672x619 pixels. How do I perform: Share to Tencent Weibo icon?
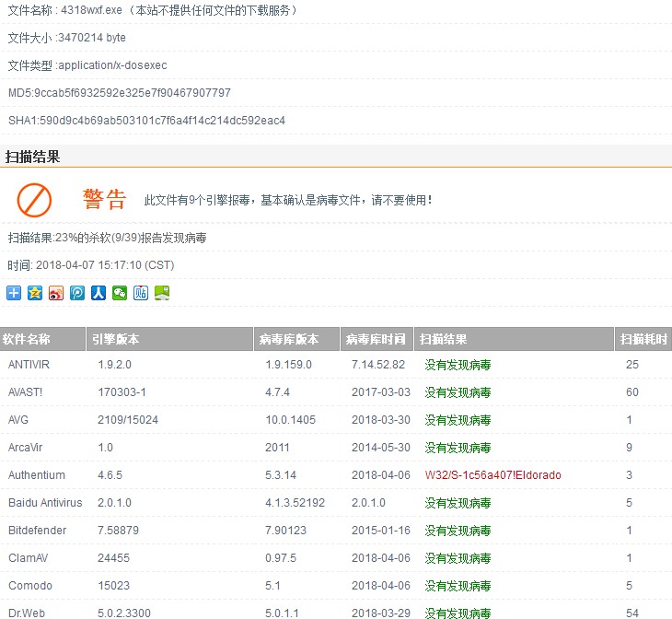coord(77,293)
